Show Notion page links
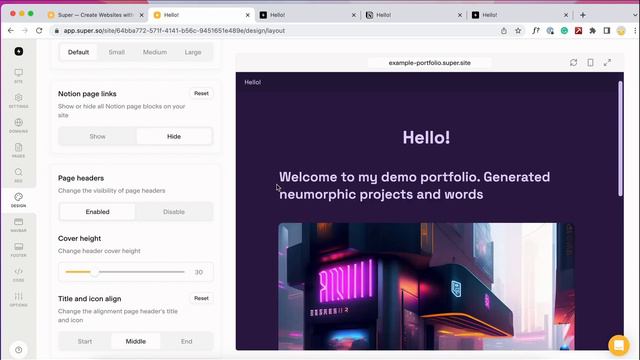640x360 pixels. coord(98,136)
